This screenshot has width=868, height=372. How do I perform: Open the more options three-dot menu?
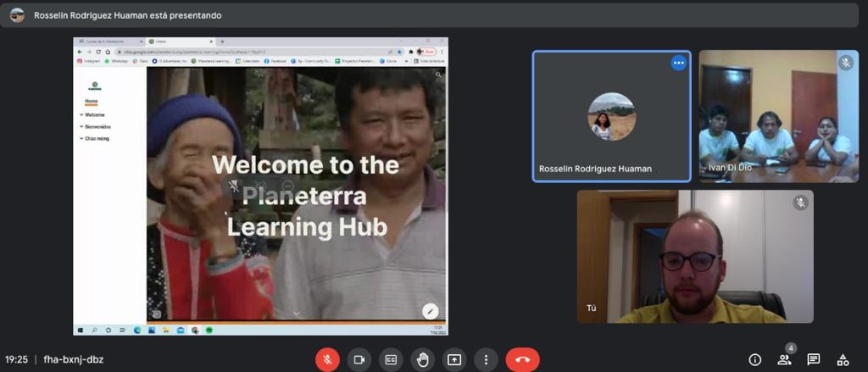pos(486,360)
